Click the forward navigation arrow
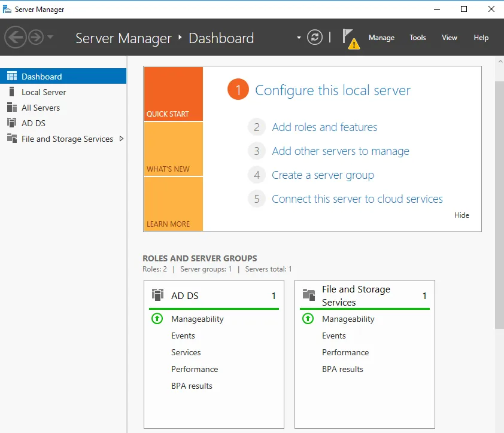Image resolution: width=504 pixels, height=433 pixels. (36, 37)
